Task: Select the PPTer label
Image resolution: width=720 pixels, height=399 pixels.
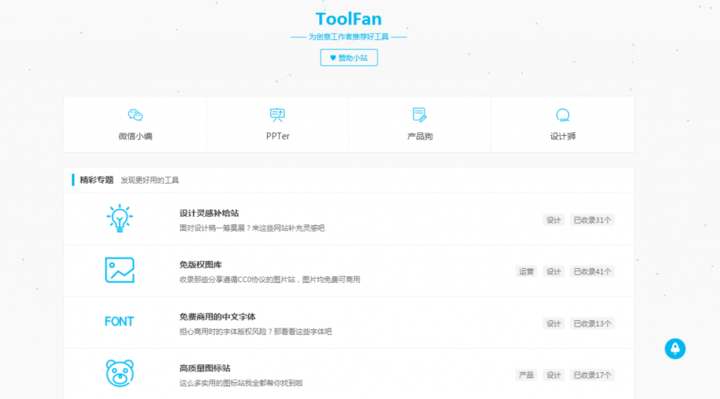Action: (x=278, y=136)
